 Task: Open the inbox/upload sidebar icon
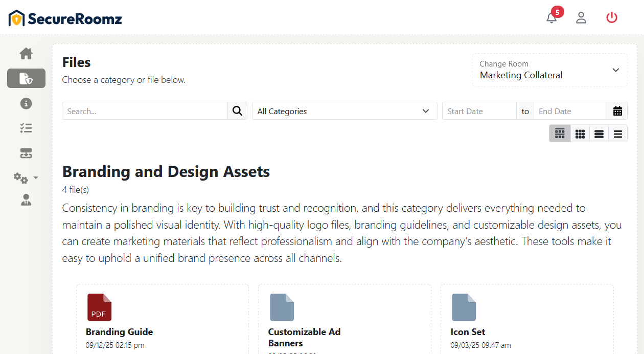pos(26,153)
